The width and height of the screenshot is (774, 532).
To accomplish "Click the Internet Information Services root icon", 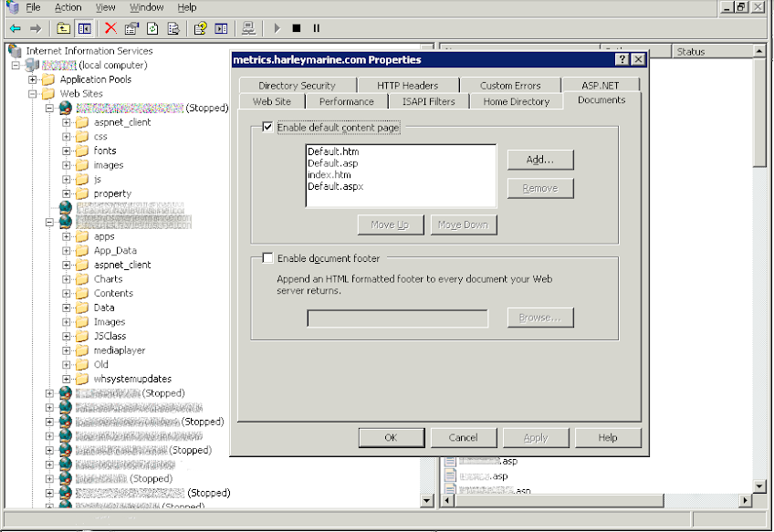I will coord(15,51).
